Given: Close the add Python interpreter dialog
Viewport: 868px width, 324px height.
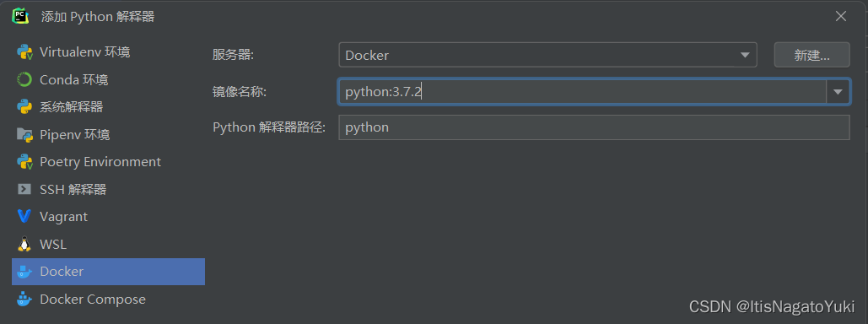Looking at the screenshot, I should (841, 17).
